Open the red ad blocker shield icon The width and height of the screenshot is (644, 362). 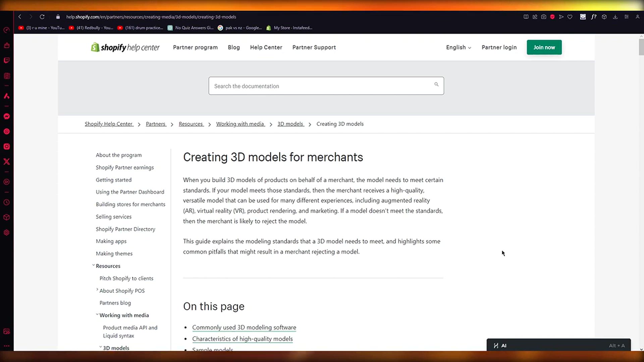552,17
